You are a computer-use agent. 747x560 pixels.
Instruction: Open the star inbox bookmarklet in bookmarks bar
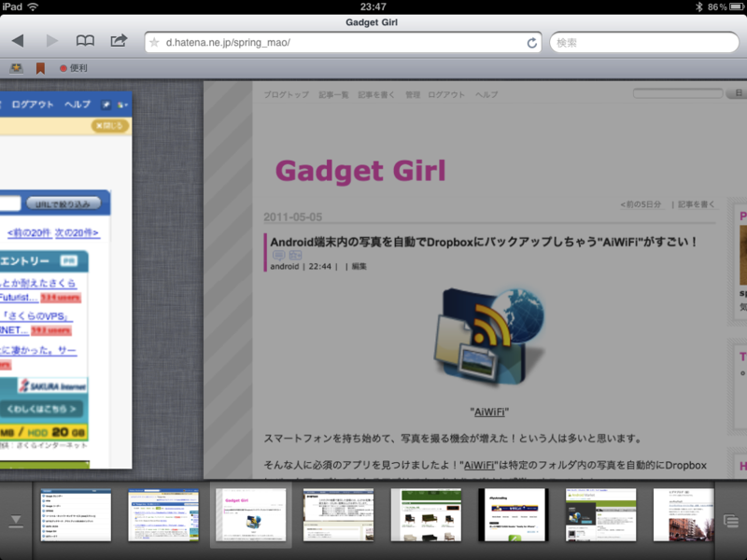point(16,68)
